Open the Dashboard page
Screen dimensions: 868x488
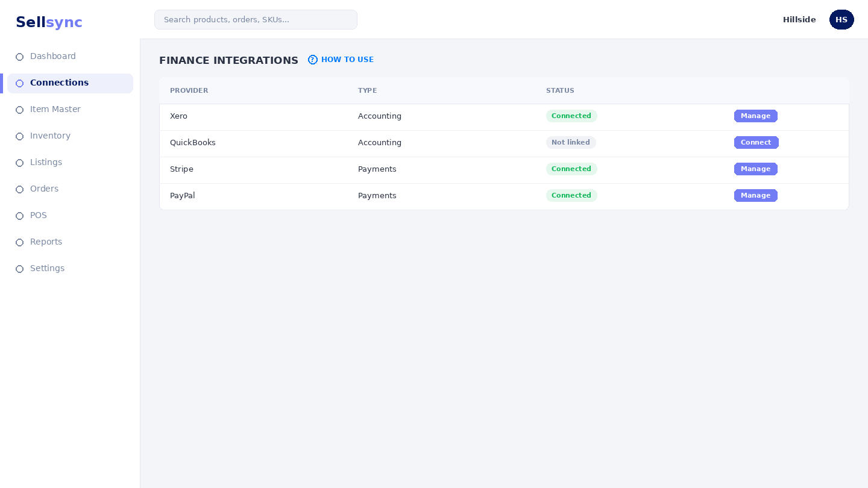tap(53, 56)
